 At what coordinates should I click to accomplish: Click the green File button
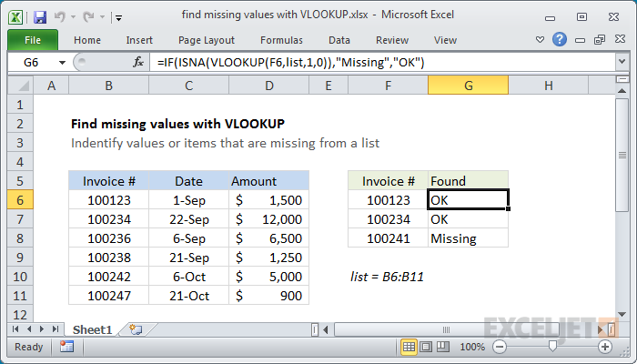[x=32, y=40]
